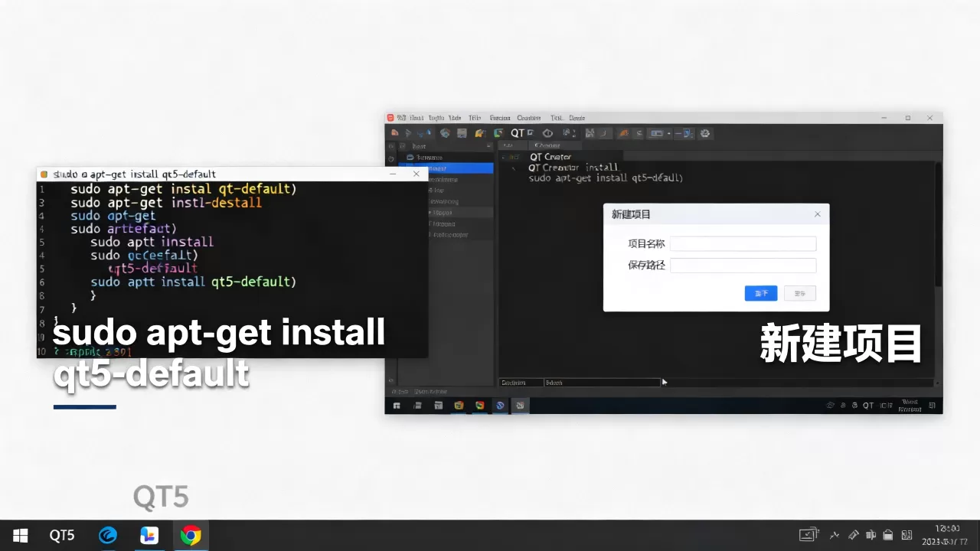Click the blue app icon beside Edge on taskbar

coord(149,536)
